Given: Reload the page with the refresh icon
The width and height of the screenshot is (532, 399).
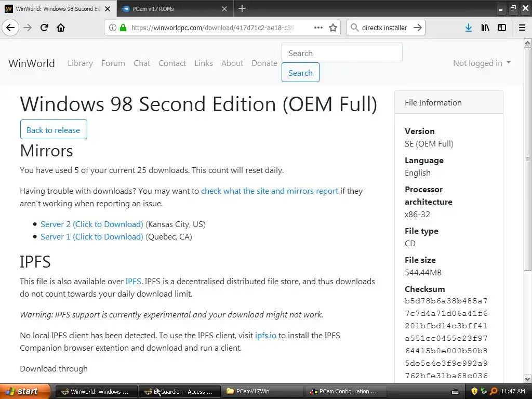Looking at the screenshot, I should point(44,28).
